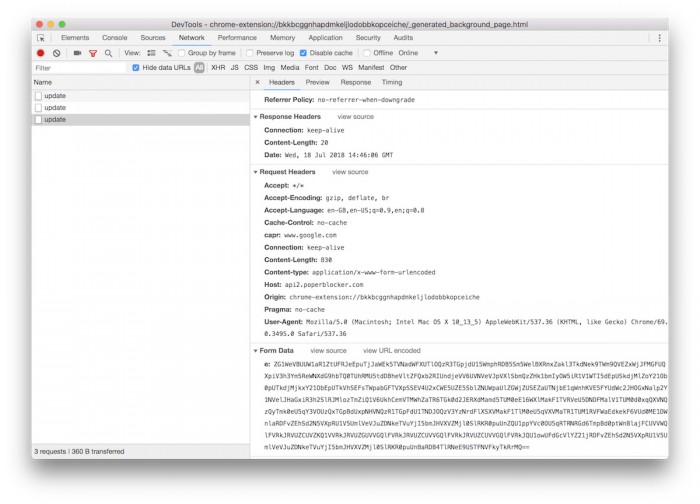The width and height of the screenshot is (700, 504).
Task: Select the Headers detail tab
Action: 282,83
